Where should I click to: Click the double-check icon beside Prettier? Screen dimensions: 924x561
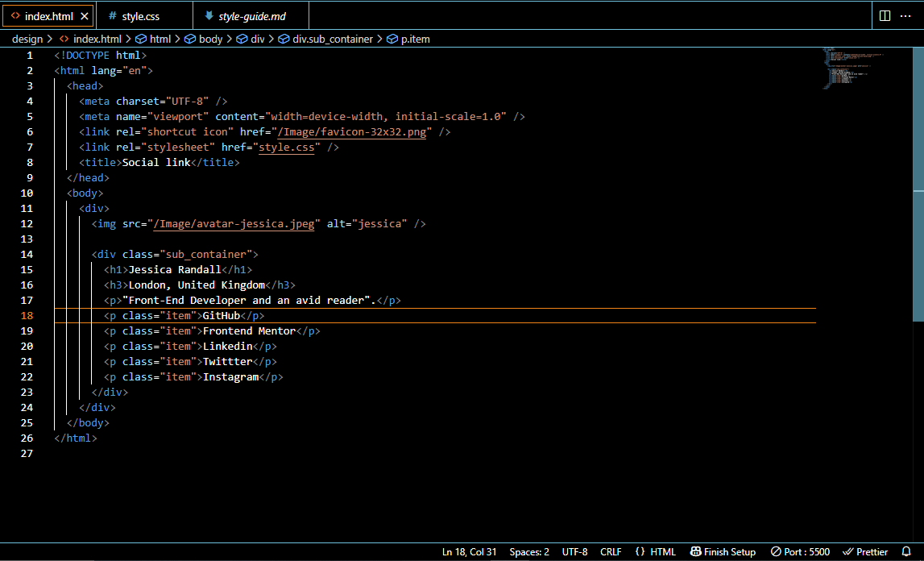tap(848, 551)
